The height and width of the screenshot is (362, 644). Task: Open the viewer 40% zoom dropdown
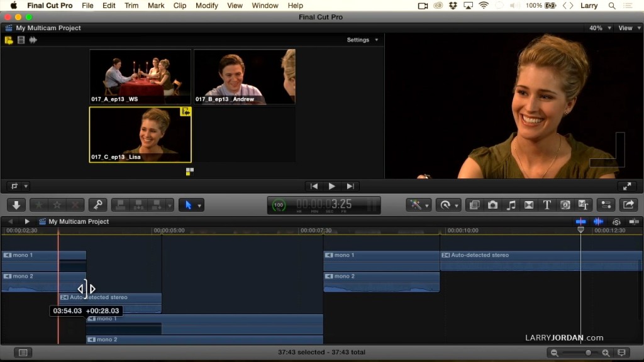[x=599, y=28]
